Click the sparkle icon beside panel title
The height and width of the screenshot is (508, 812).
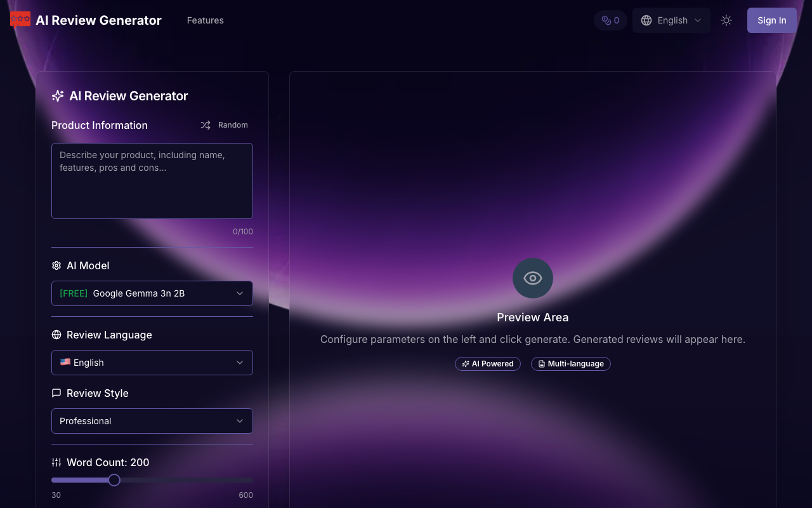click(x=58, y=96)
